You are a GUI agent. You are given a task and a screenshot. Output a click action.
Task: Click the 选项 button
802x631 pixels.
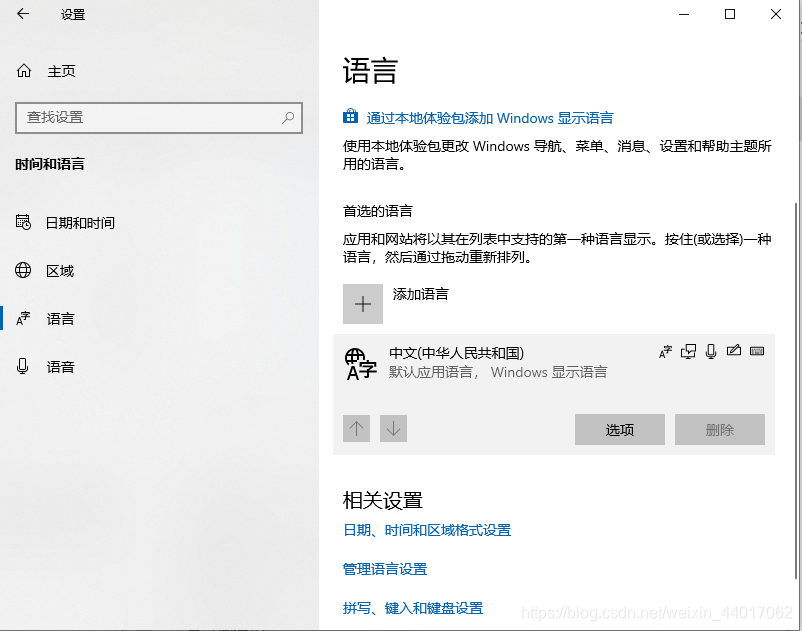point(620,430)
